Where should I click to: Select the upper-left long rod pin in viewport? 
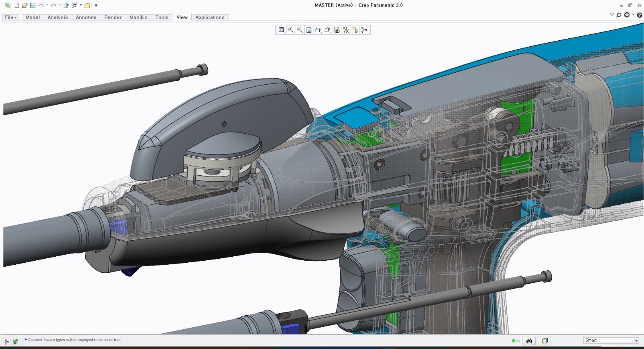pyautogui.click(x=105, y=89)
